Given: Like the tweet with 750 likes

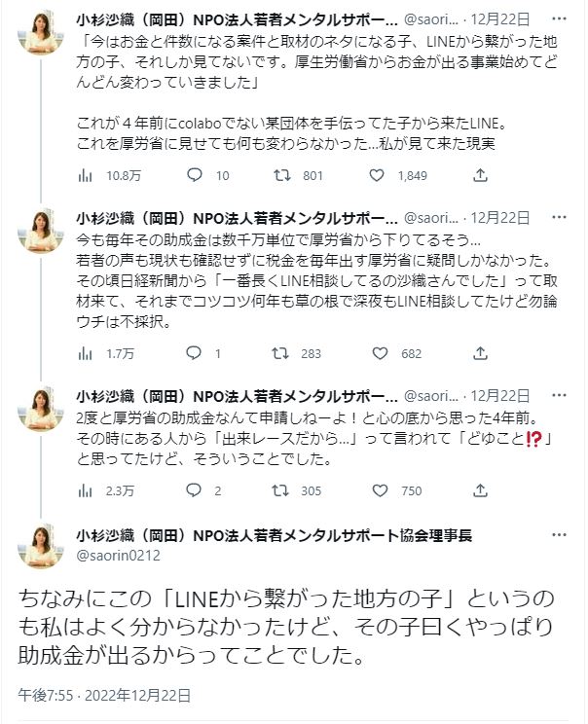Looking at the screenshot, I should [377, 490].
